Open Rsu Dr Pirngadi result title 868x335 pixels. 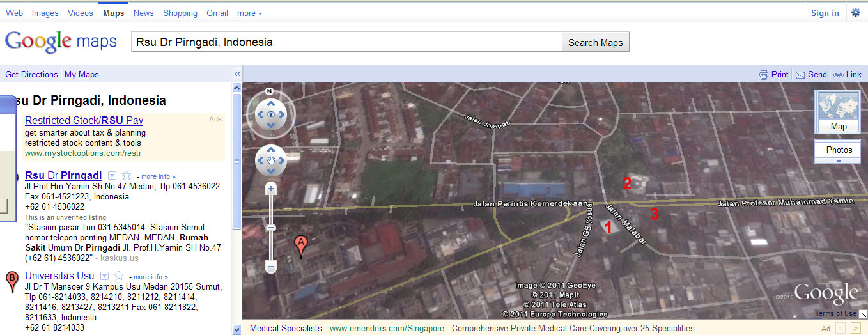[63, 175]
